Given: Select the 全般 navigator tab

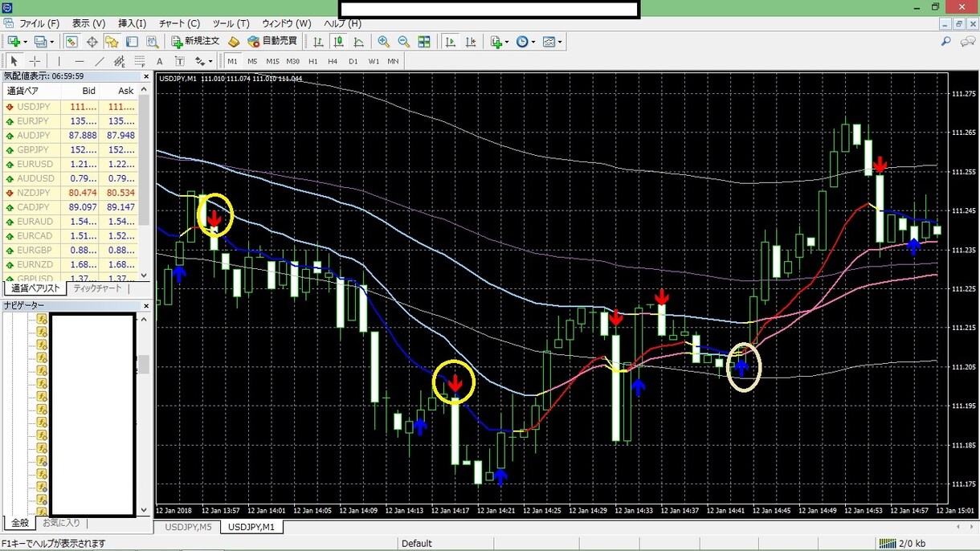Looking at the screenshot, I should [x=19, y=523].
